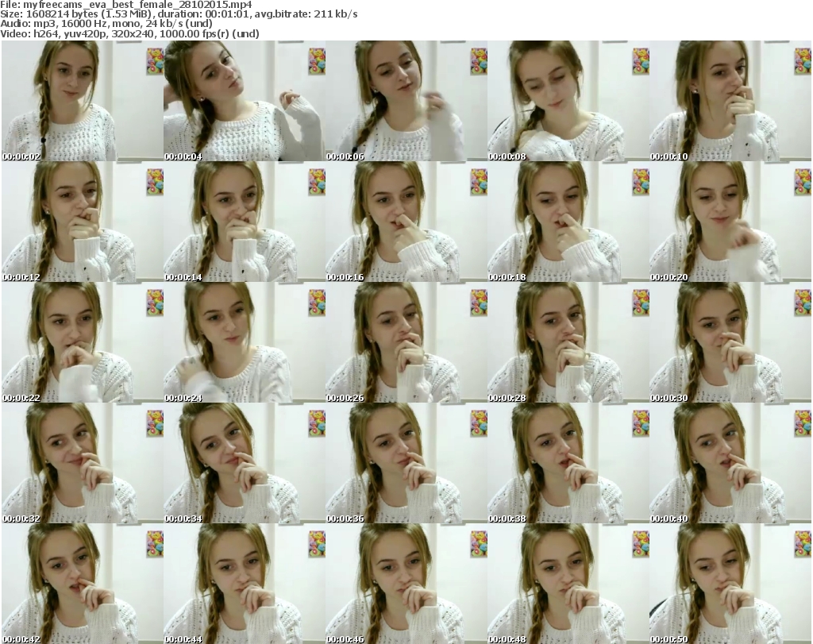Click the frame with timestamp 00:00:48

tap(568, 584)
